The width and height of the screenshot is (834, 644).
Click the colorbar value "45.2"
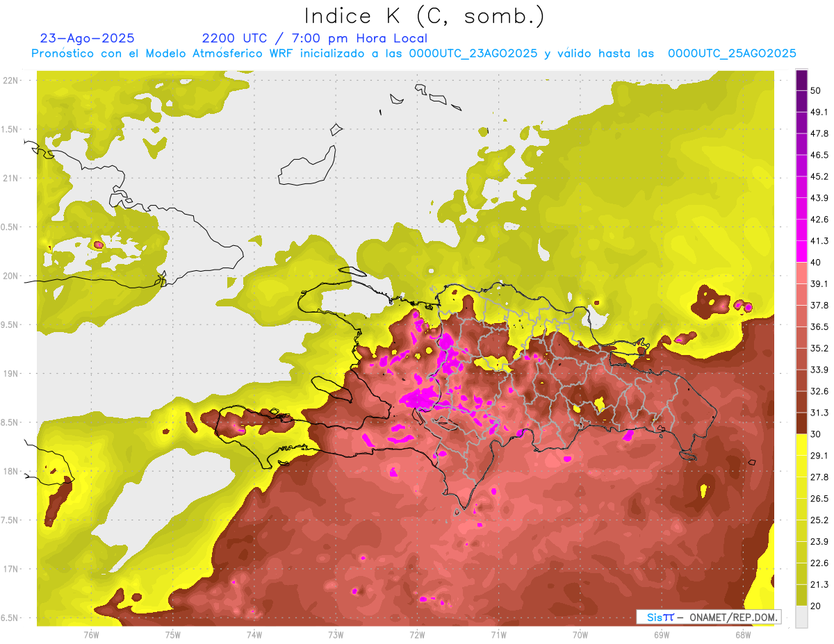tap(819, 176)
